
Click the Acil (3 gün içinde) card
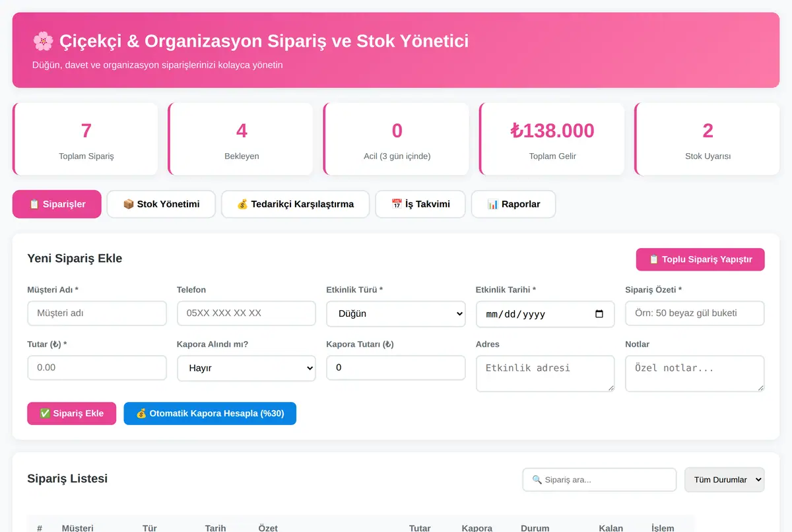click(396, 139)
